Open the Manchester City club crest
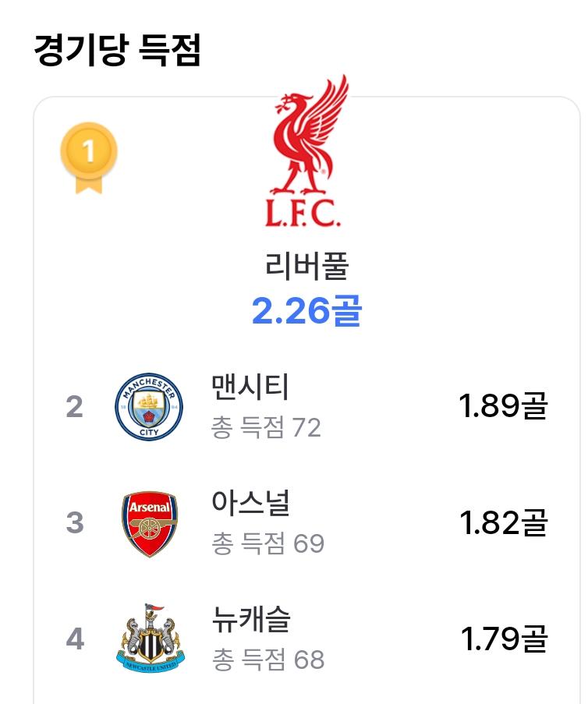 click(149, 407)
